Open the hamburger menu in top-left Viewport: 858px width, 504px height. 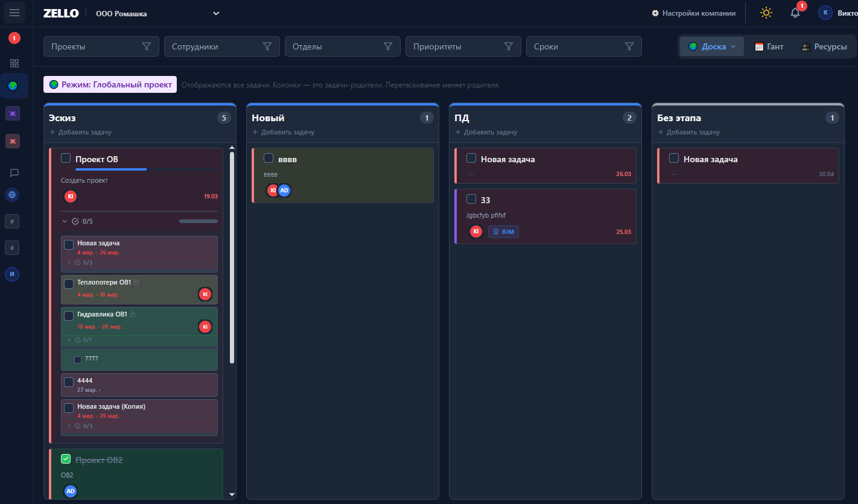(x=14, y=13)
